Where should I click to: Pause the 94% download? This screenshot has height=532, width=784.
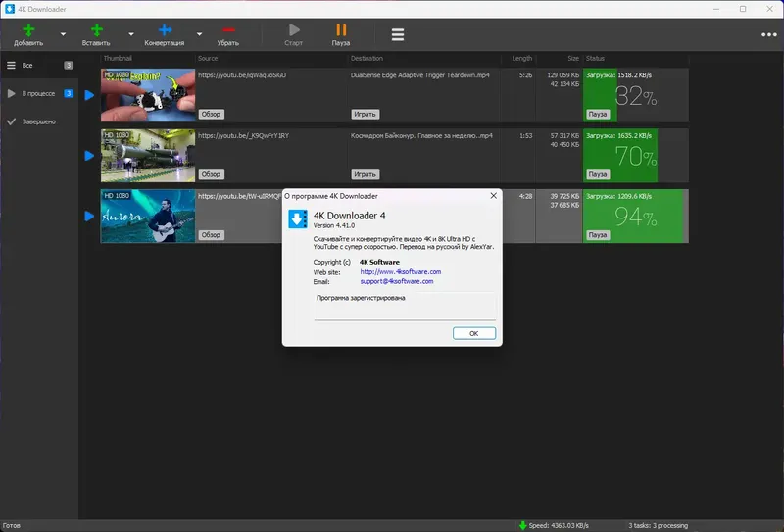tap(598, 234)
